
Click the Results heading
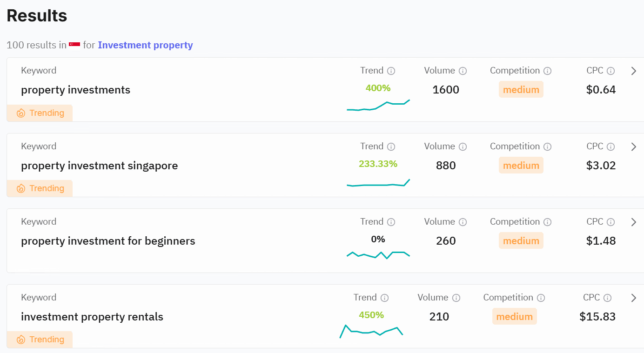point(36,15)
